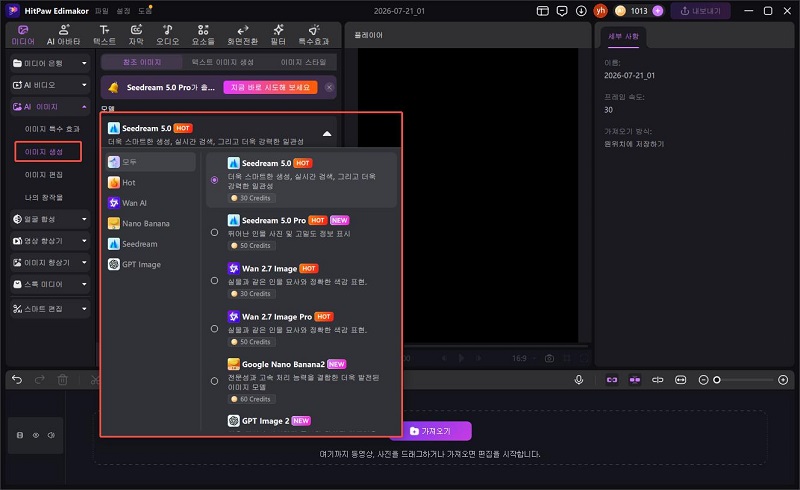The height and width of the screenshot is (490, 800).
Task: Toggle track visibility eye icon
Action: coord(36,435)
